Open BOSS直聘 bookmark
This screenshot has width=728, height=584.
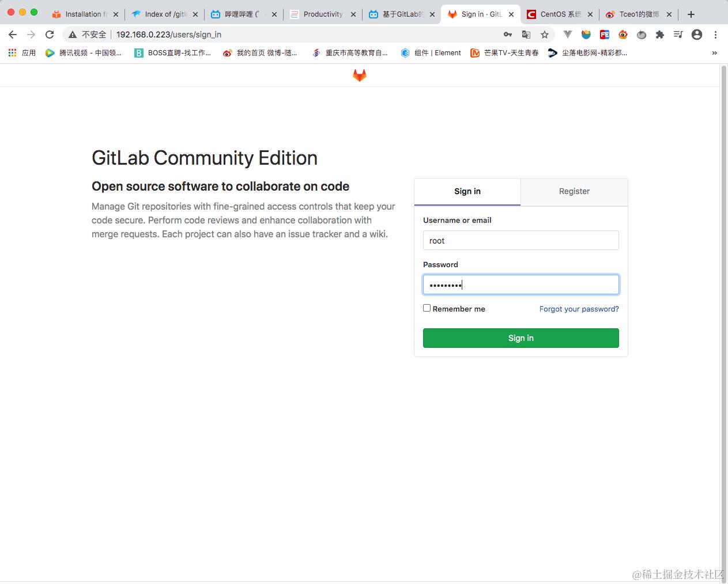pyautogui.click(x=172, y=53)
